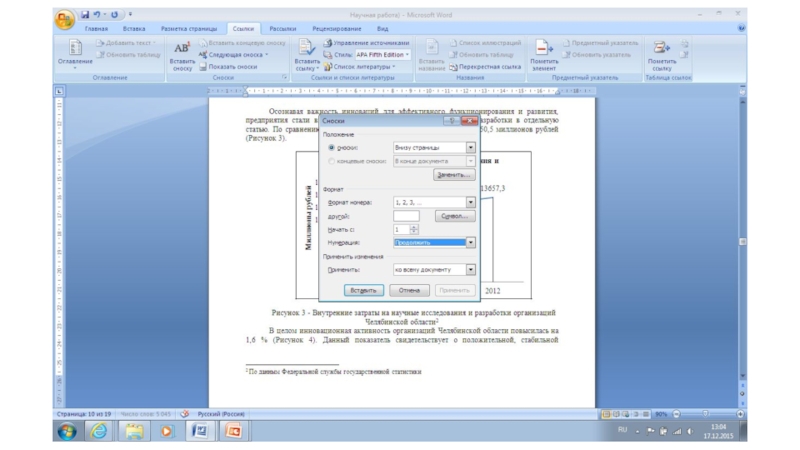Image resolution: width=800 pixels, height=450 pixels.
Task: Switch to Разметка страницы tab
Action: pos(189,29)
